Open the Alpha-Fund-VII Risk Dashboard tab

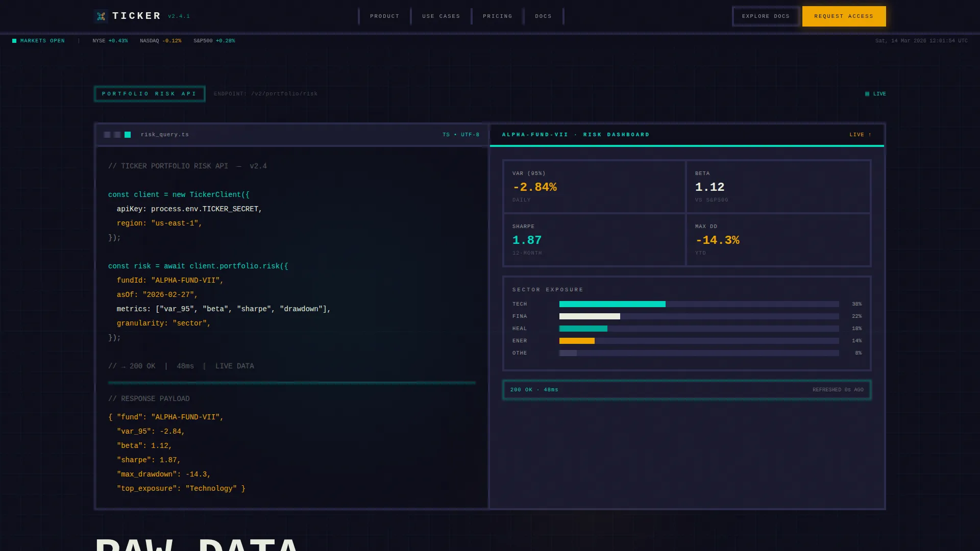coord(576,135)
